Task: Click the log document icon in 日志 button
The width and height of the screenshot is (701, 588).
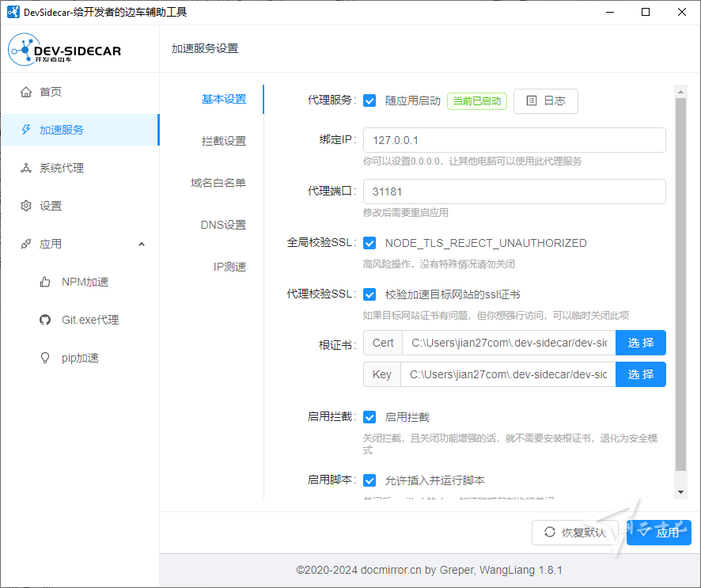Action: pos(531,101)
